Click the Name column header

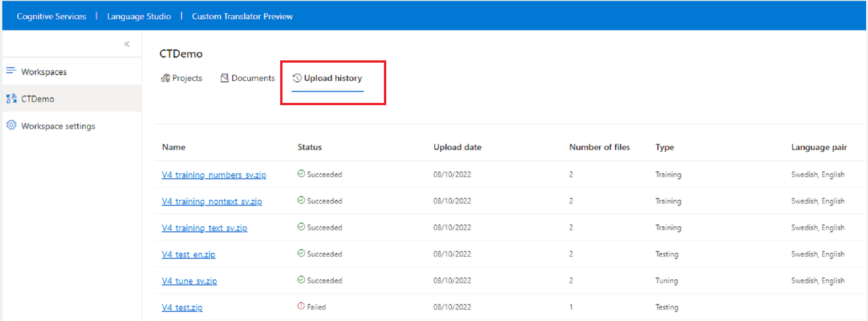point(174,147)
